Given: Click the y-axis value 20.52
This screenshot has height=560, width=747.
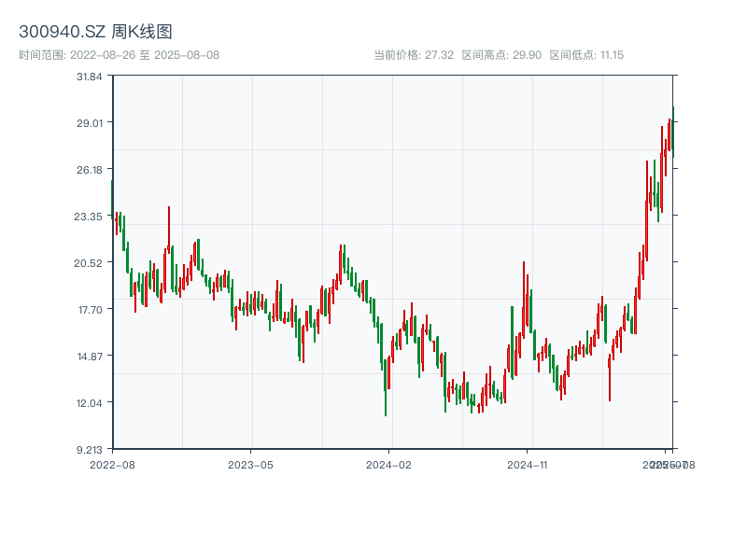Looking at the screenshot, I should (88, 263).
